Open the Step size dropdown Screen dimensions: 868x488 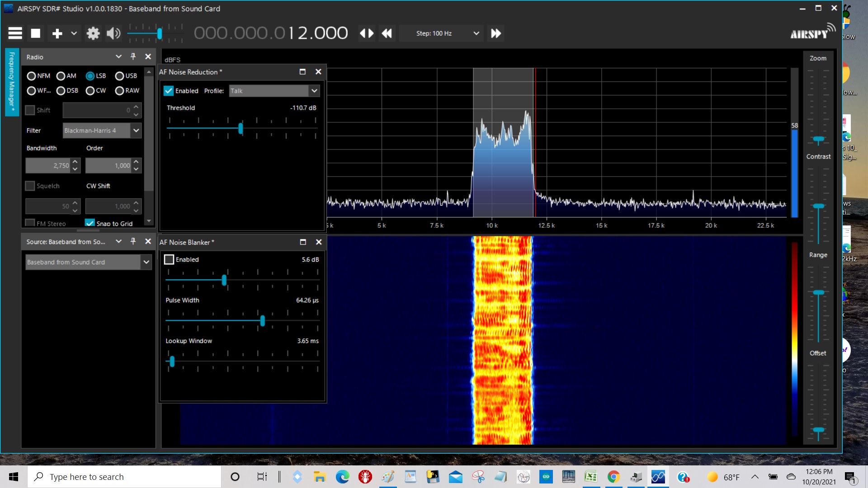coord(476,33)
